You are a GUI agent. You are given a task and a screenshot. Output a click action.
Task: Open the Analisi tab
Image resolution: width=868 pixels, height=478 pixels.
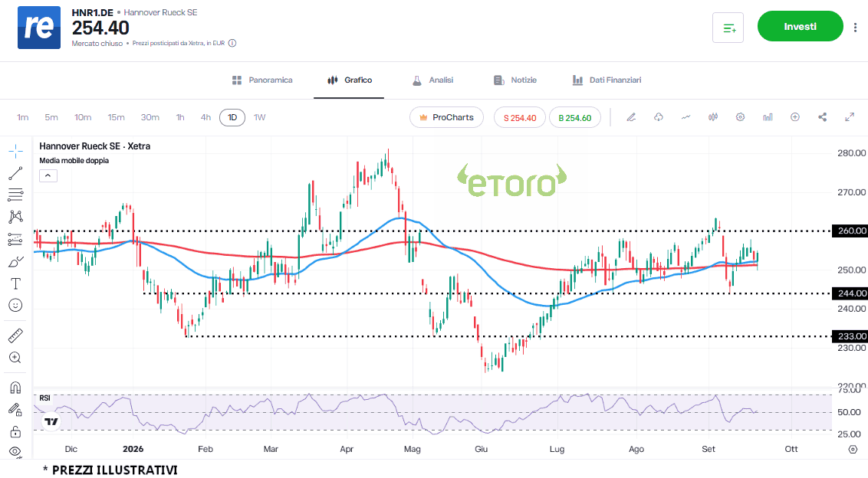433,80
